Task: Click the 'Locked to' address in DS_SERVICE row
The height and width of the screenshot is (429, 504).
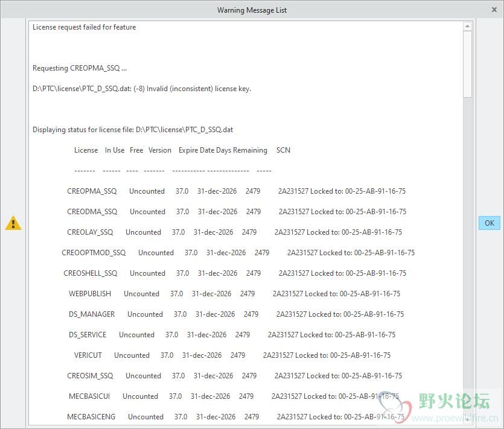Action: click(348, 335)
